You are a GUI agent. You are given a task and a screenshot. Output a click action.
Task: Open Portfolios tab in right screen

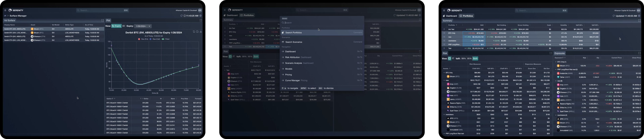[466, 16]
